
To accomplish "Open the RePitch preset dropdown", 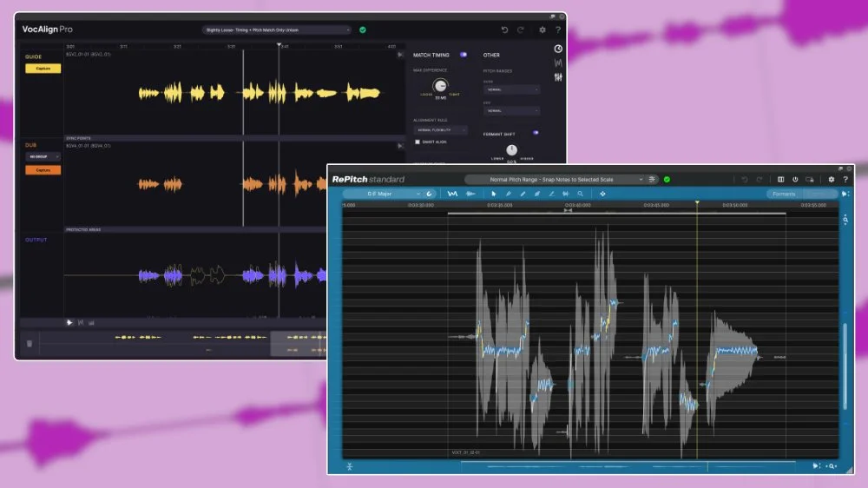I will pyautogui.click(x=556, y=180).
